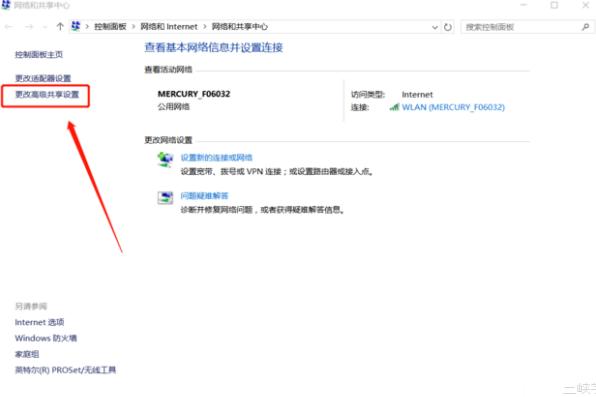Open Internet 选项 link
The width and height of the screenshot is (596, 397).
[40, 322]
